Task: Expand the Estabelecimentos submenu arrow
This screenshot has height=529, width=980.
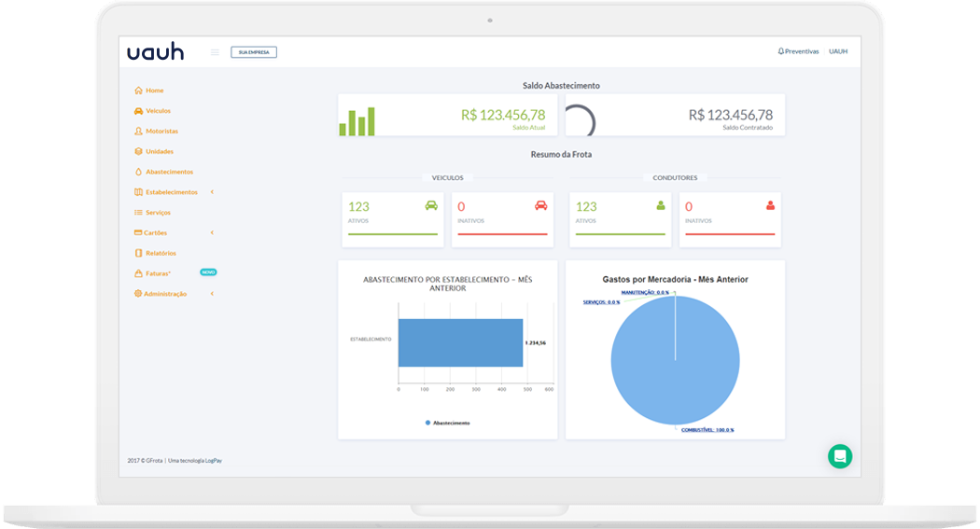Action: tap(212, 192)
